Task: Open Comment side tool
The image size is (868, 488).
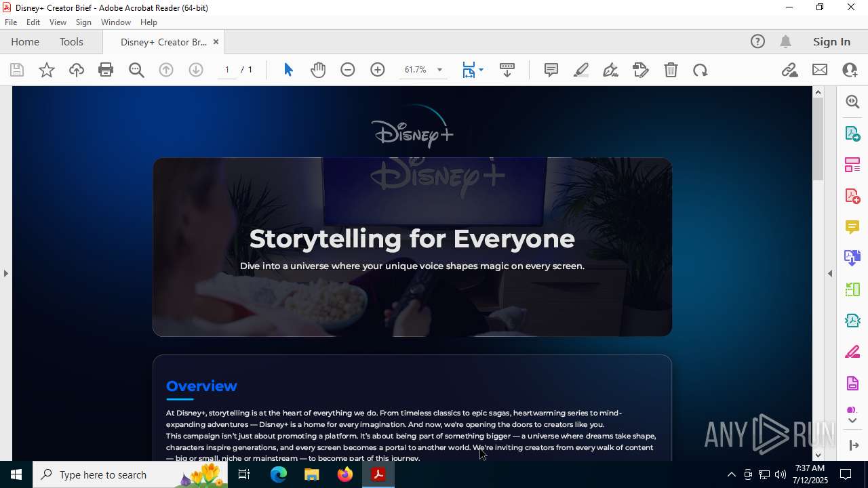Action: [x=852, y=226]
